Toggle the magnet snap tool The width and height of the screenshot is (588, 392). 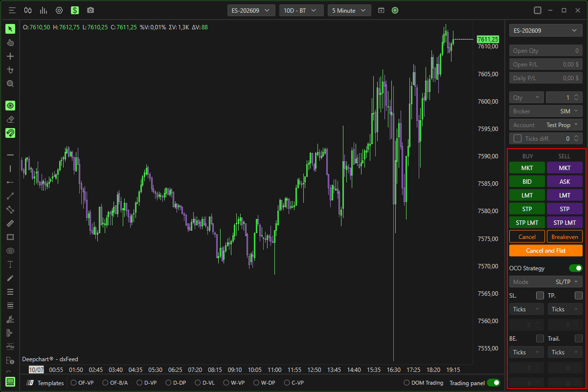[10, 133]
